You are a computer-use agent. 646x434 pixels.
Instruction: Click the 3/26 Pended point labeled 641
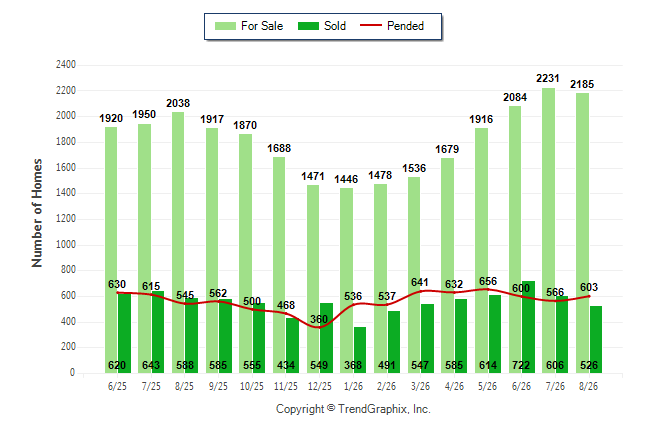tap(420, 291)
